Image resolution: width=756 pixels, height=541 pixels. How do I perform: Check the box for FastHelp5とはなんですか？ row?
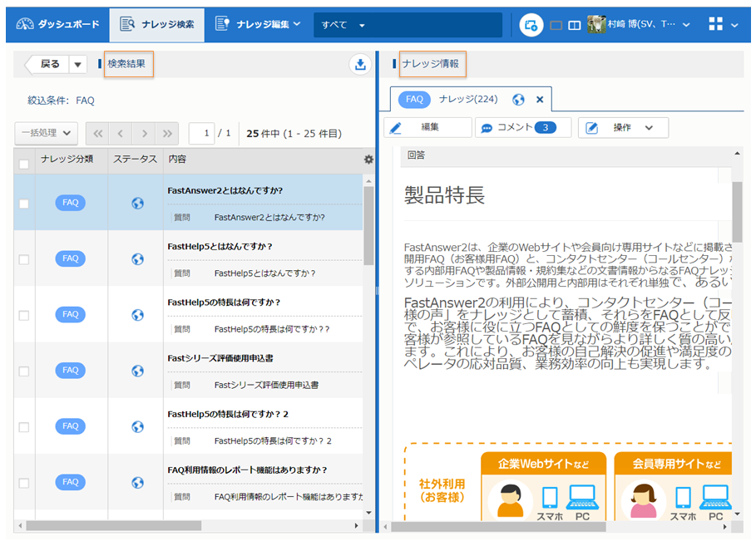pyautogui.click(x=23, y=259)
